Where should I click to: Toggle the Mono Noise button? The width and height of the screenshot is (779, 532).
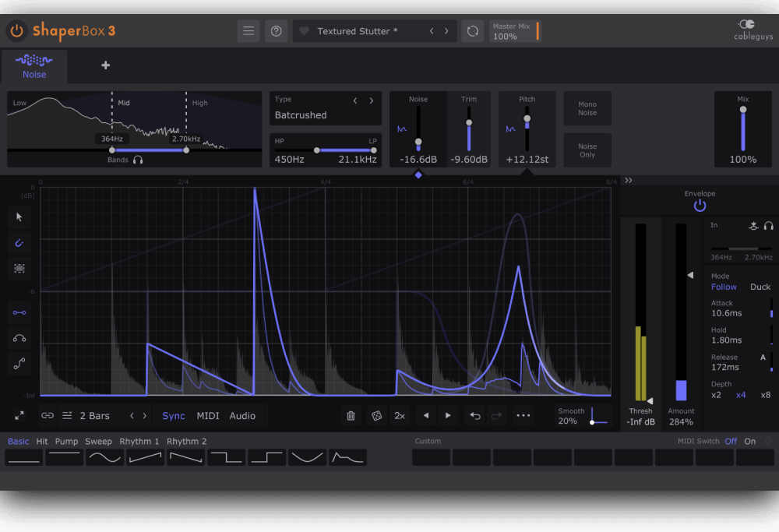coord(587,108)
